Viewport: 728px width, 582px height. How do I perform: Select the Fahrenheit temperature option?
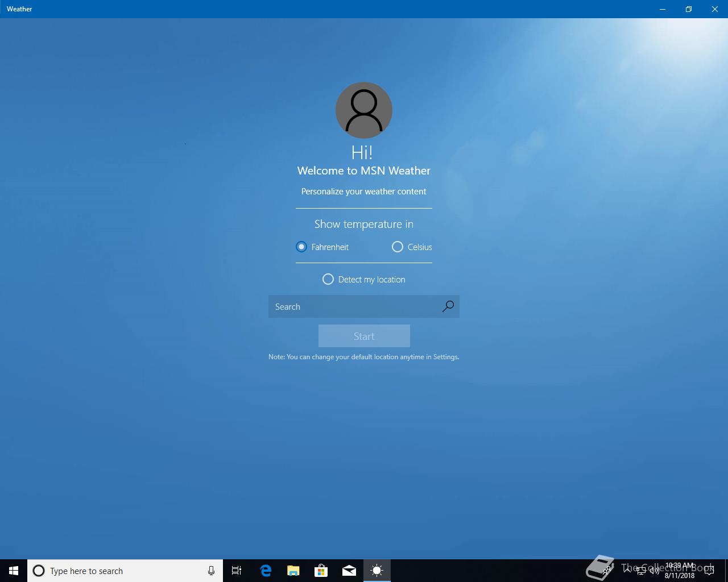click(x=322, y=247)
